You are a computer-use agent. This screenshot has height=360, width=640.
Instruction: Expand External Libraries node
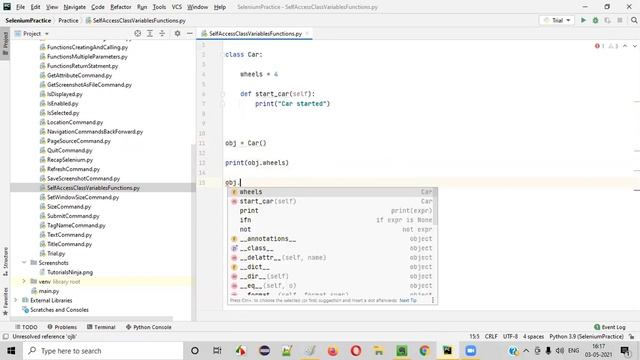[x=16, y=300]
